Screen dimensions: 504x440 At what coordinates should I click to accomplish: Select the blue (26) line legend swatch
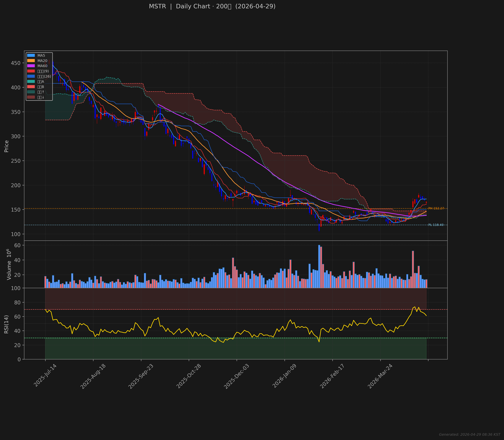(31, 76)
